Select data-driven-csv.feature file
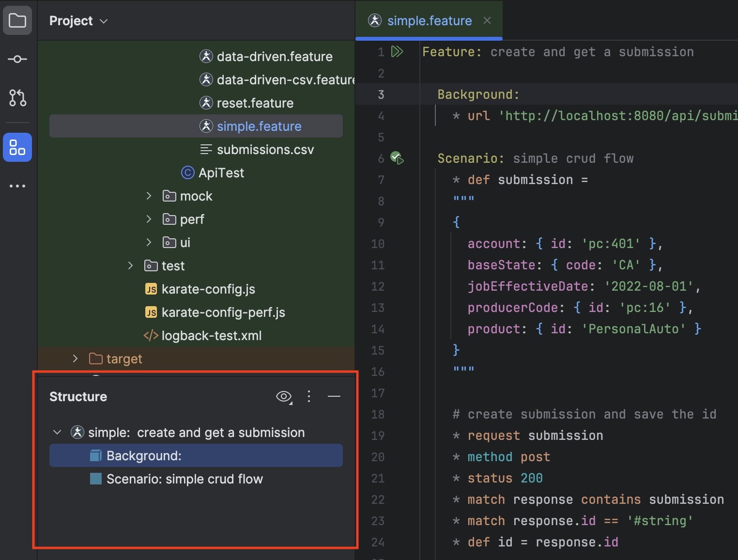The height and width of the screenshot is (560, 738). [x=286, y=80]
